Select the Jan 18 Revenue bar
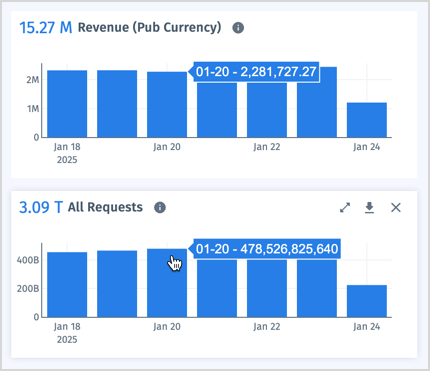This screenshot has width=430, height=371. [x=67, y=104]
